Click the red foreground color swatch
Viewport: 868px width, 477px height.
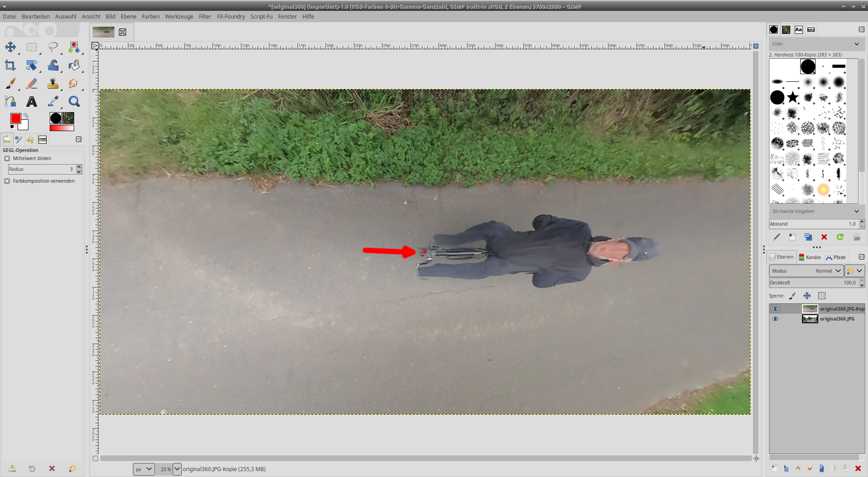click(x=15, y=118)
